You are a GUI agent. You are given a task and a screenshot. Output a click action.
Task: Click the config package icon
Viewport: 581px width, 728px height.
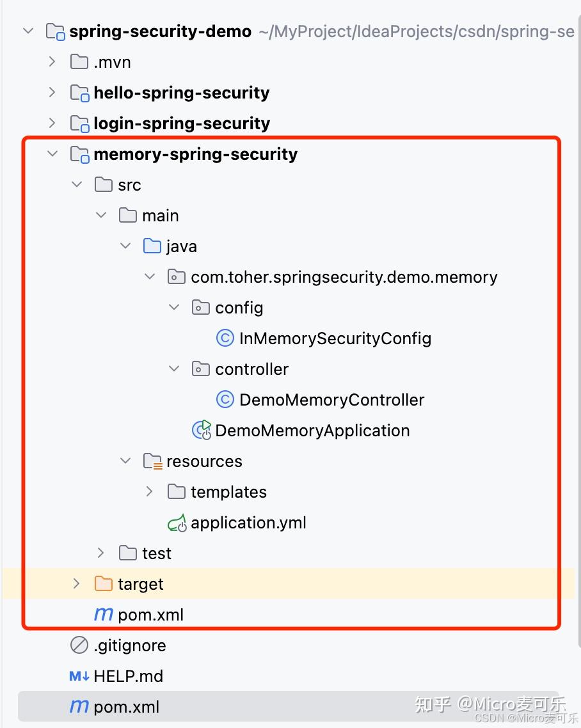pyautogui.click(x=201, y=307)
